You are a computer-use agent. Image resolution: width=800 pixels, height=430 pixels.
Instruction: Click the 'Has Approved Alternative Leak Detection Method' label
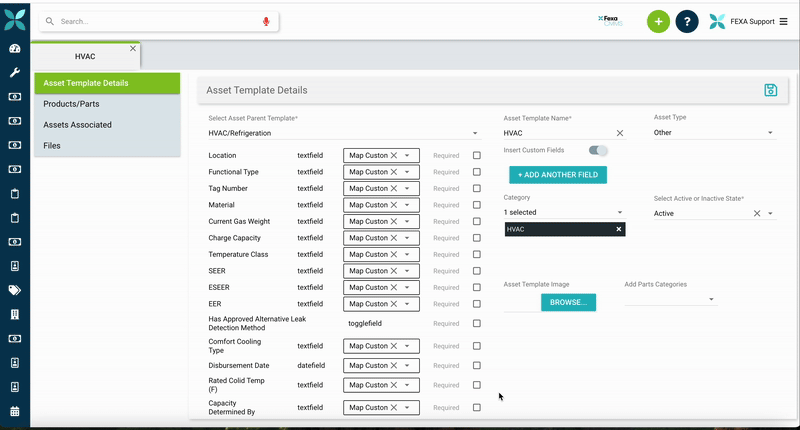pos(257,323)
